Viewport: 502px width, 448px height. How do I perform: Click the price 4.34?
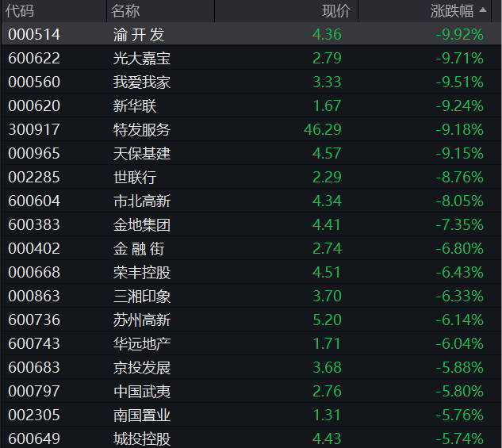tap(328, 201)
